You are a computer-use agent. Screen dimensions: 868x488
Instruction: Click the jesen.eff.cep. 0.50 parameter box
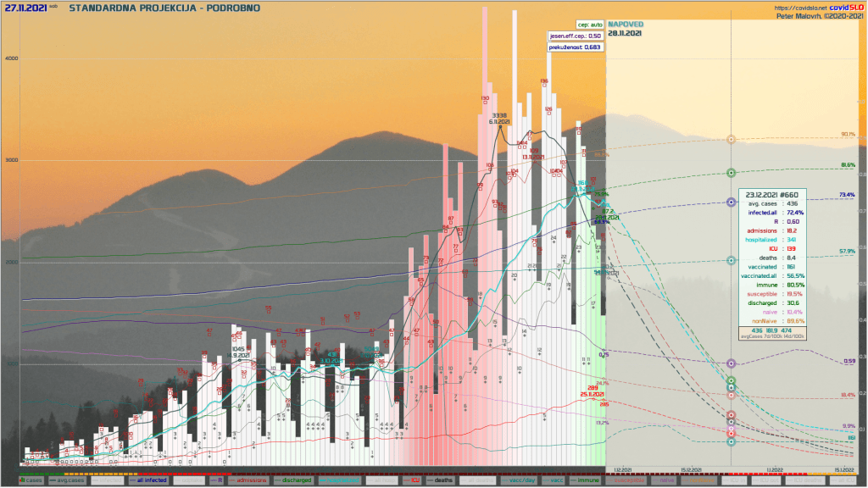575,36
